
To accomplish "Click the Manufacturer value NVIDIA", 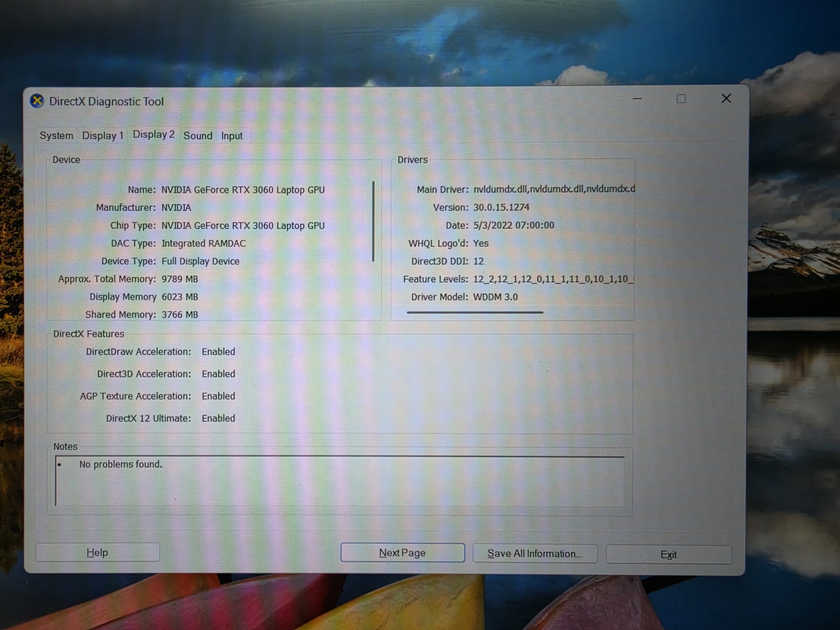I will coord(176,208).
